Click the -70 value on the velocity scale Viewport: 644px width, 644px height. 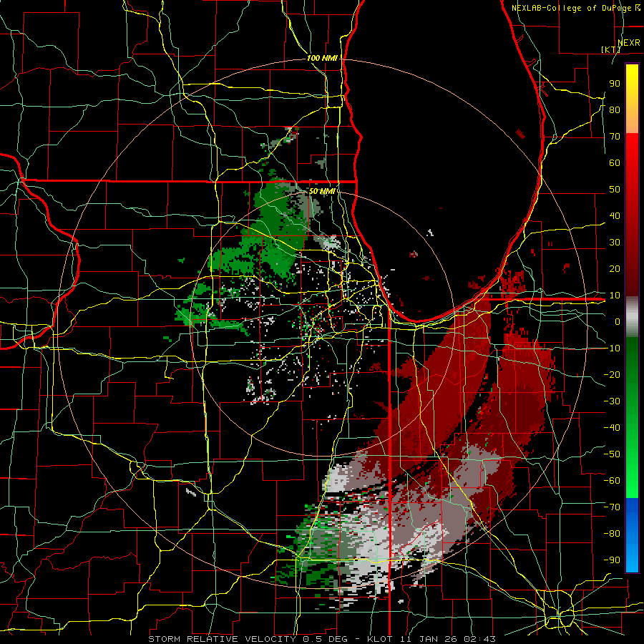(612, 507)
